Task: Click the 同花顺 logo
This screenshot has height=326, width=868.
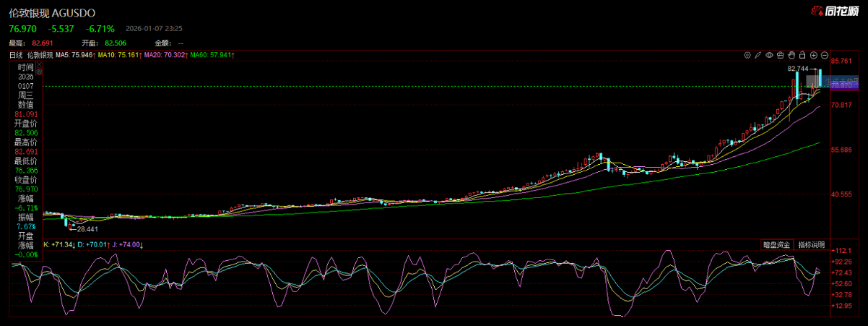Action: tap(835, 12)
